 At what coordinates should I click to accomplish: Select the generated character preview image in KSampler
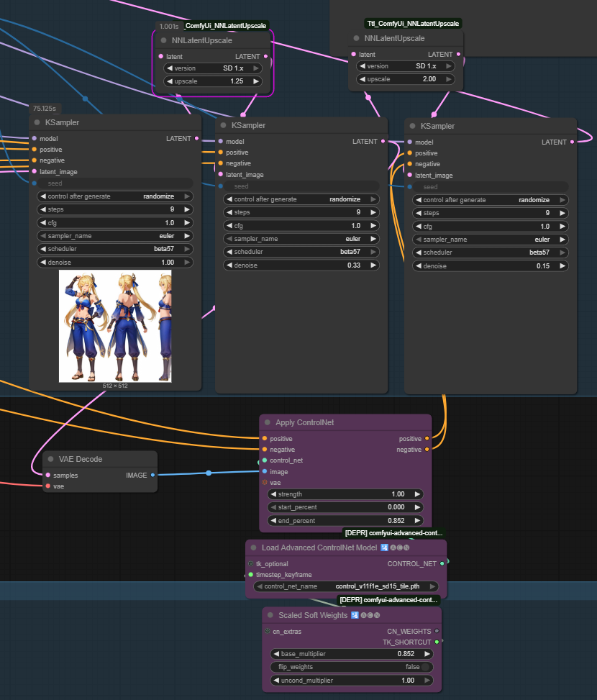click(x=115, y=326)
